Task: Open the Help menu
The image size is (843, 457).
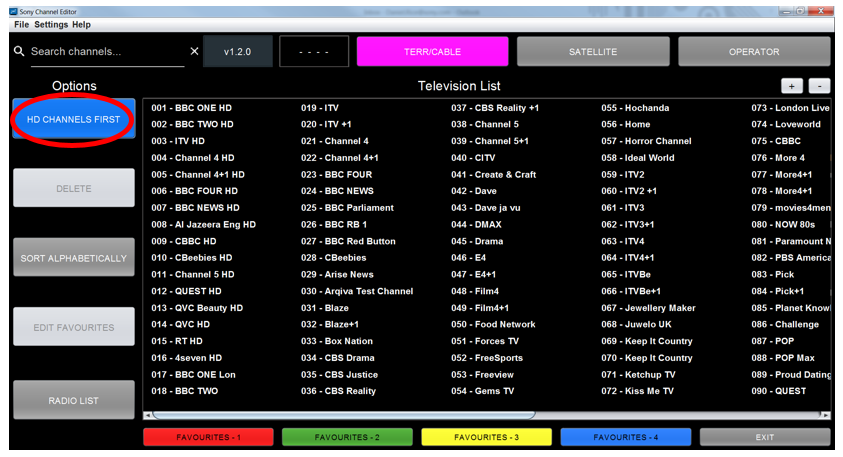Action: pyautogui.click(x=81, y=25)
